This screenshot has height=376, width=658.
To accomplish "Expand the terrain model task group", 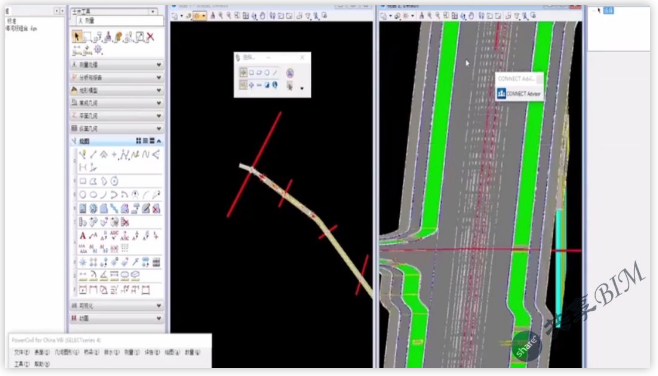I will pyautogui.click(x=117, y=90).
